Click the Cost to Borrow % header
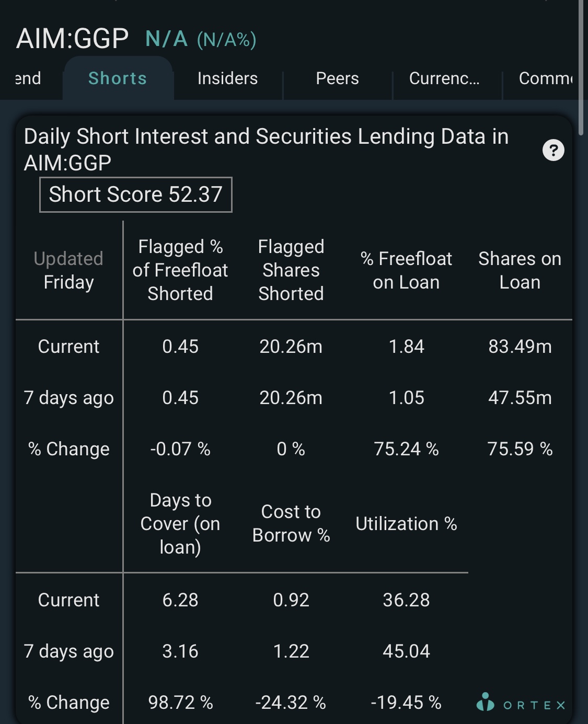588x724 pixels. click(291, 524)
